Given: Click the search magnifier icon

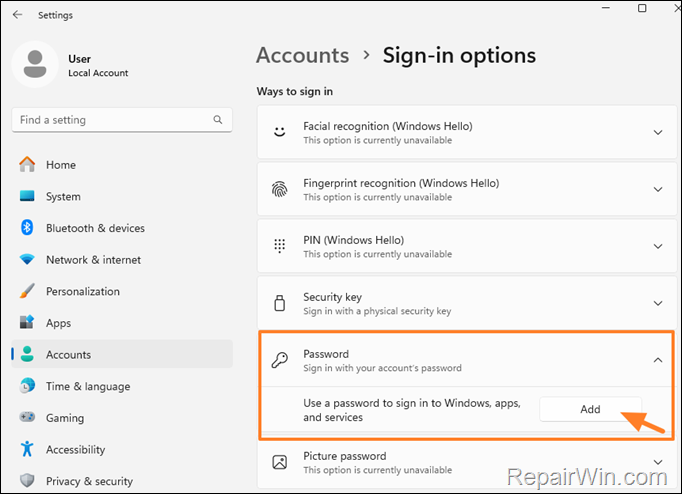Looking at the screenshot, I should pyautogui.click(x=218, y=120).
